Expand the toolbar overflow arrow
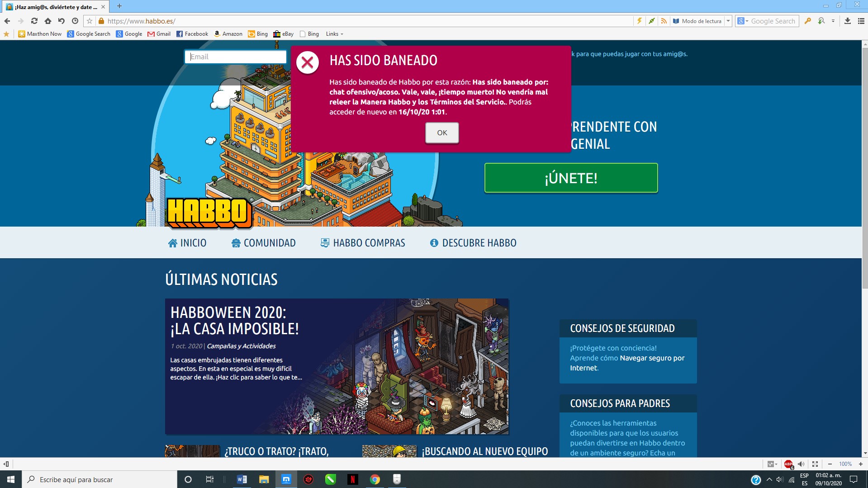Image resolution: width=868 pixels, height=488 pixels. tap(833, 21)
